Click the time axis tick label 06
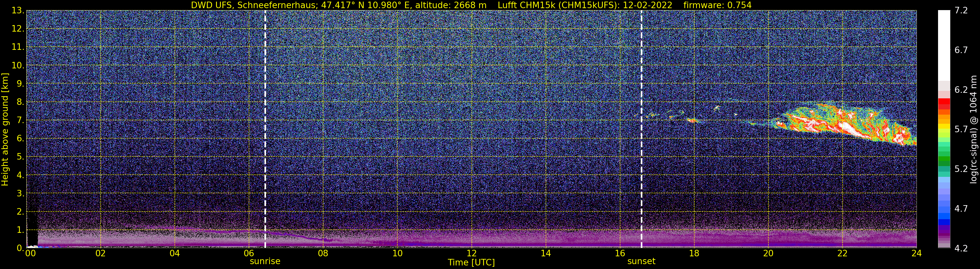 coord(248,253)
